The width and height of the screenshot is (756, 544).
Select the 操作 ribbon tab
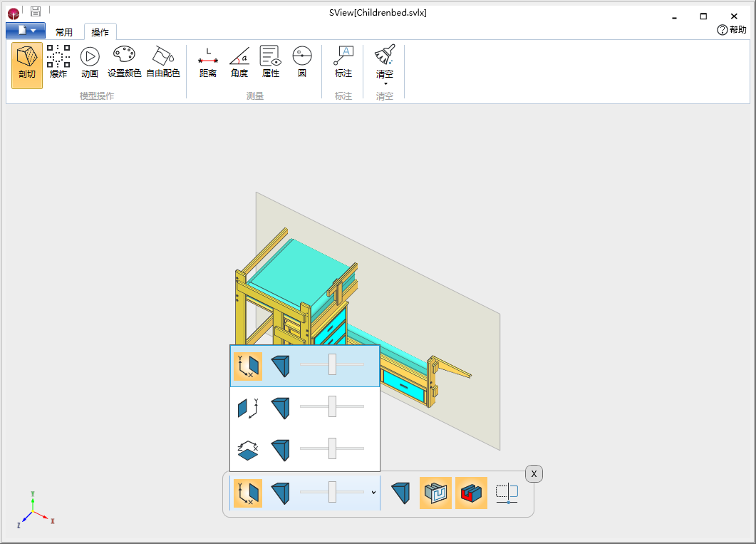(x=100, y=32)
